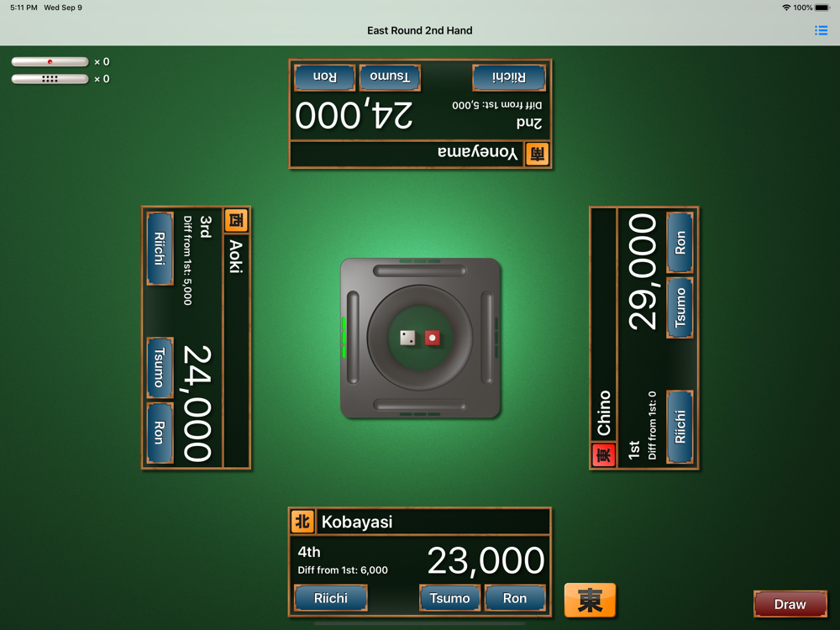
Task: Tap Kobayasi's North wind tile icon
Action: pos(302,522)
